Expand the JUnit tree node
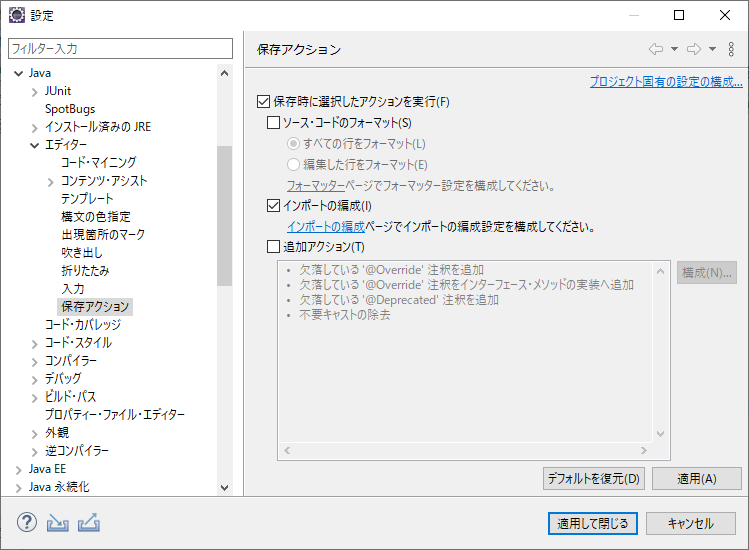749x550 pixels. (34, 92)
